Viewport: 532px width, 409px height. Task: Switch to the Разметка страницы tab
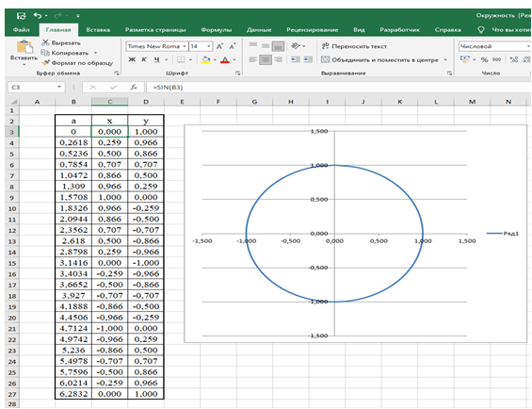[155, 30]
